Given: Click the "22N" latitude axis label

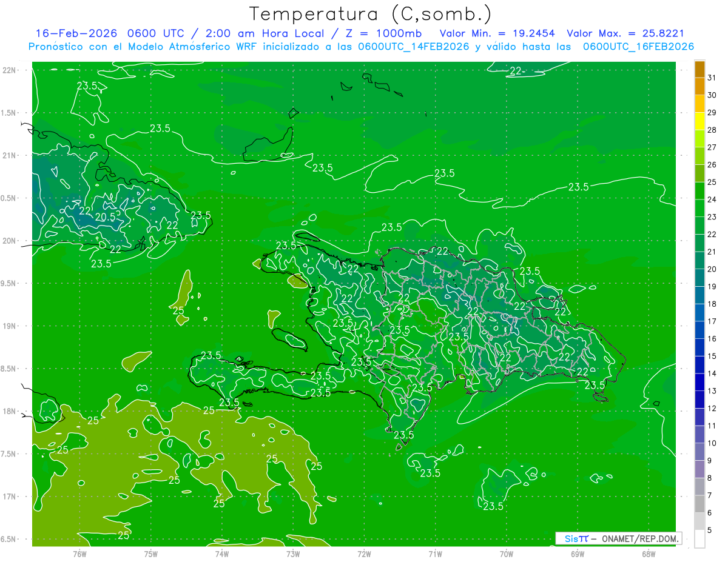Looking at the screenshot, I should [10, 70].
